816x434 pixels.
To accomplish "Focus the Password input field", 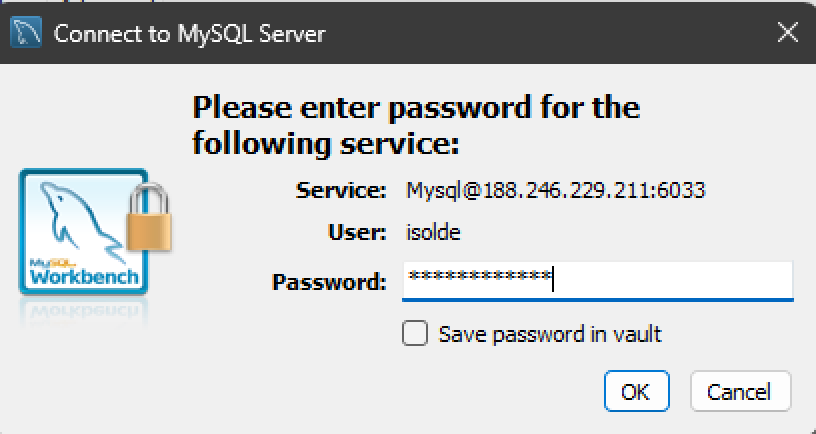I will (x=597, y=281).
